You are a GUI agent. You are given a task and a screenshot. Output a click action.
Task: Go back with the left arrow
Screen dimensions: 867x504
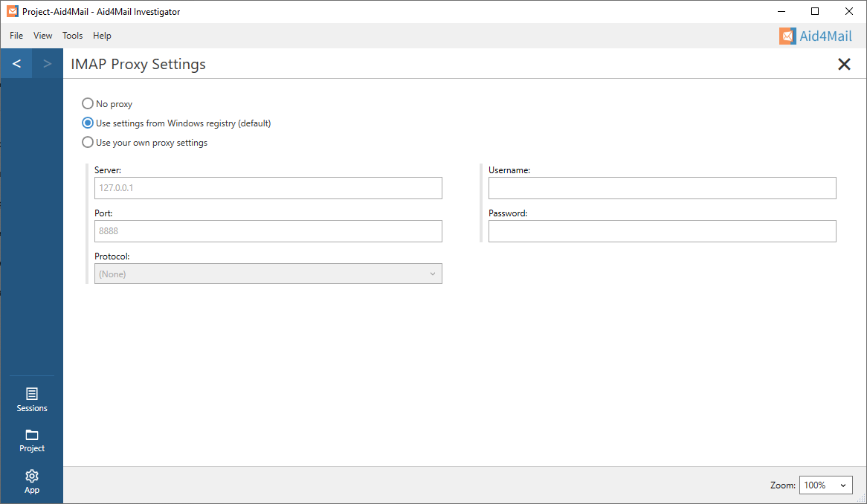pyautogui.click(x=16, y=64)
